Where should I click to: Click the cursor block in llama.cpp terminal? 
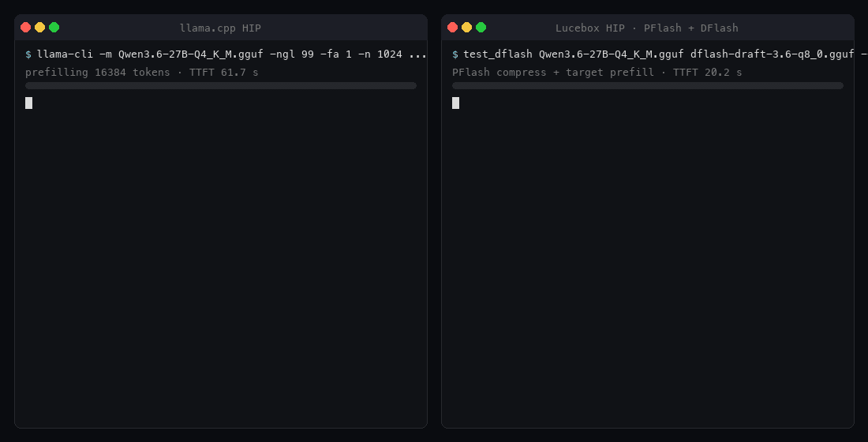pyautogui.click(x=28, y=103)
